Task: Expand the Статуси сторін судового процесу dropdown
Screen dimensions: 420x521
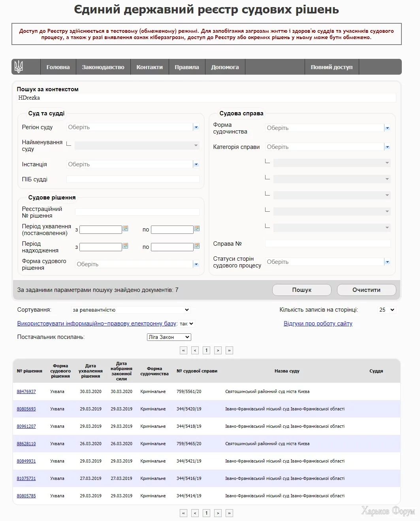Action: click(x=387, y=262)
